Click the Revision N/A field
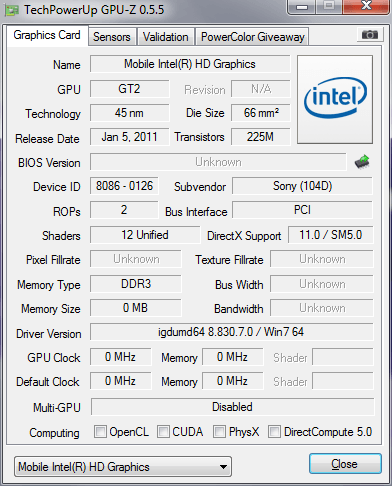This screenshot has height=486, width=392. [x=261, y=89]
